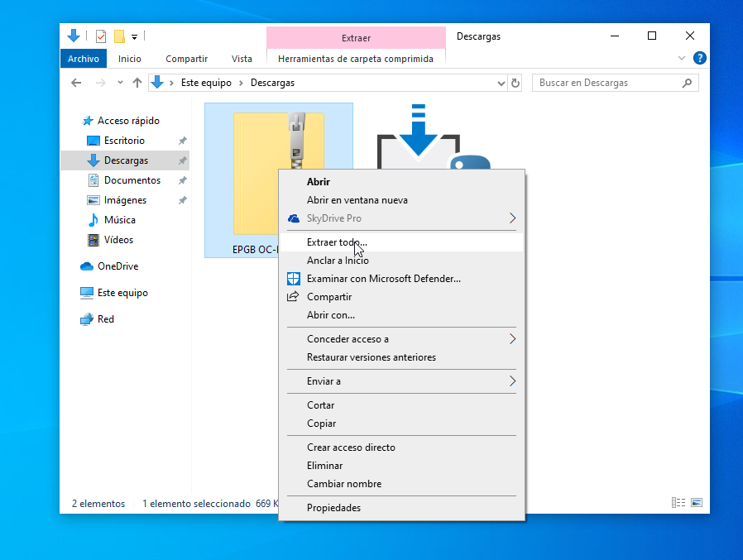The image size is (743, 560).
Task: Go up one folder level with up arrow
Action: click(137, 83)
